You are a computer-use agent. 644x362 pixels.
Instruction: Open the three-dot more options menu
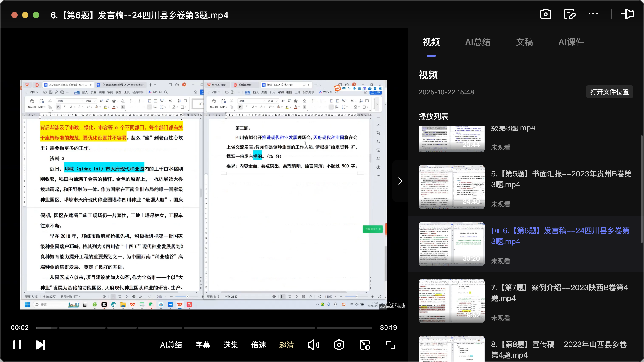click(593, 14)
